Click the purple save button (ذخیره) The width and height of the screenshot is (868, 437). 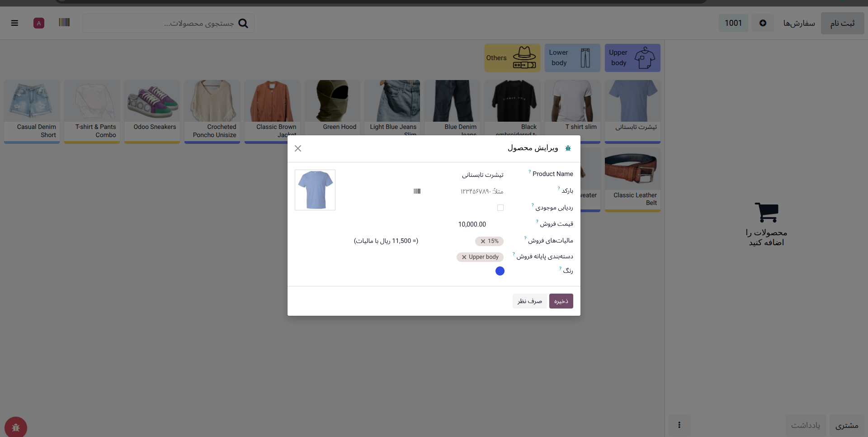point(561,301)
